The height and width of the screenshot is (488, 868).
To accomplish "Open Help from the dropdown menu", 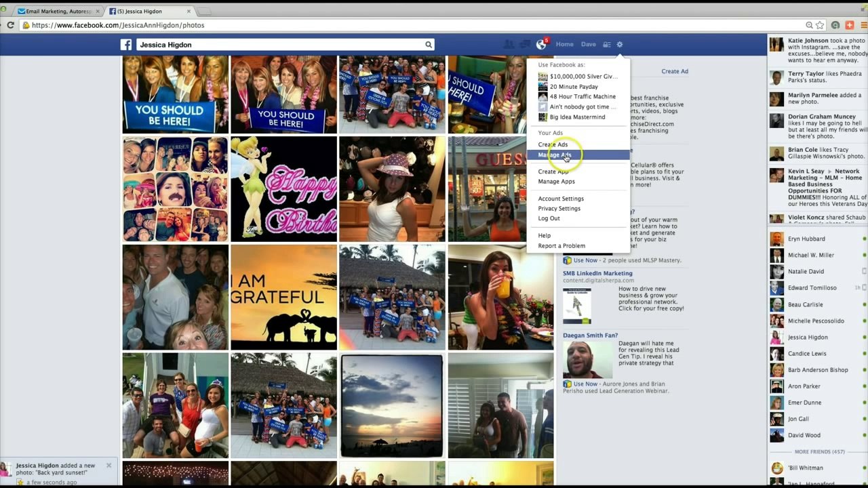I will (x=578, y=235).
